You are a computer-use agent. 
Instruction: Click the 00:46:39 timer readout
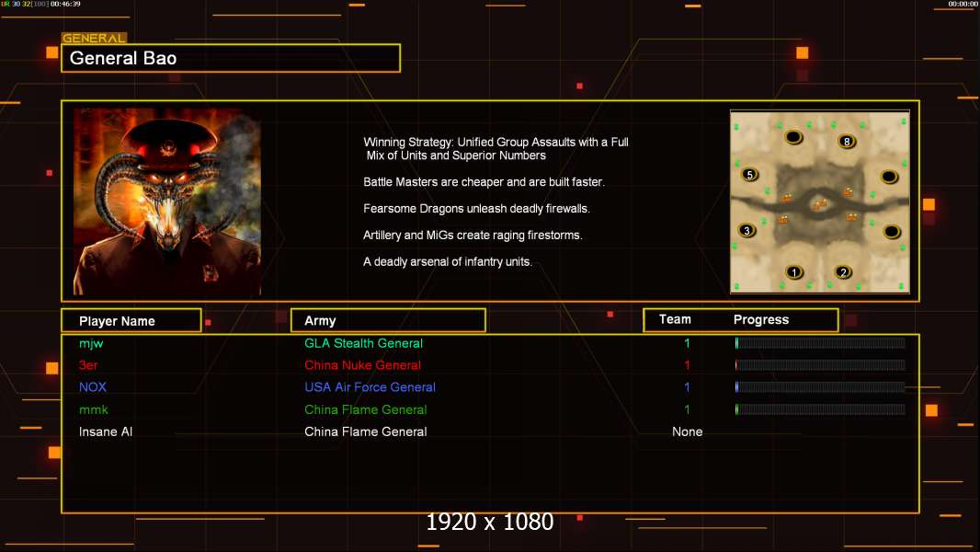click(x=65, y=4)
